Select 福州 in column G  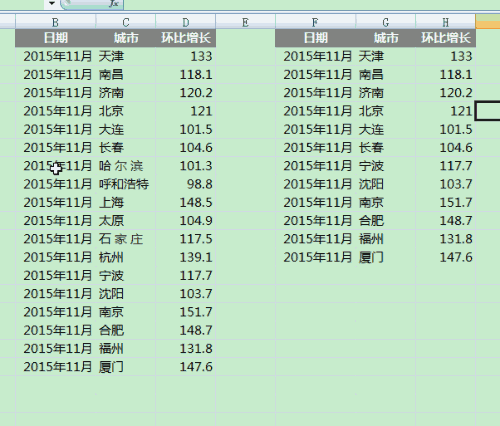point(386,239)
